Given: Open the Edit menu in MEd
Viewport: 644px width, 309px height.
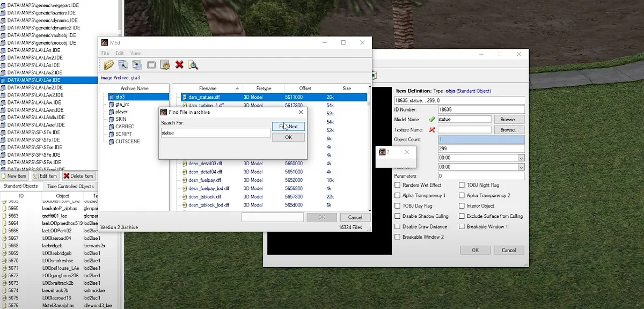Looking at the screenshot, I should [119, 53].
